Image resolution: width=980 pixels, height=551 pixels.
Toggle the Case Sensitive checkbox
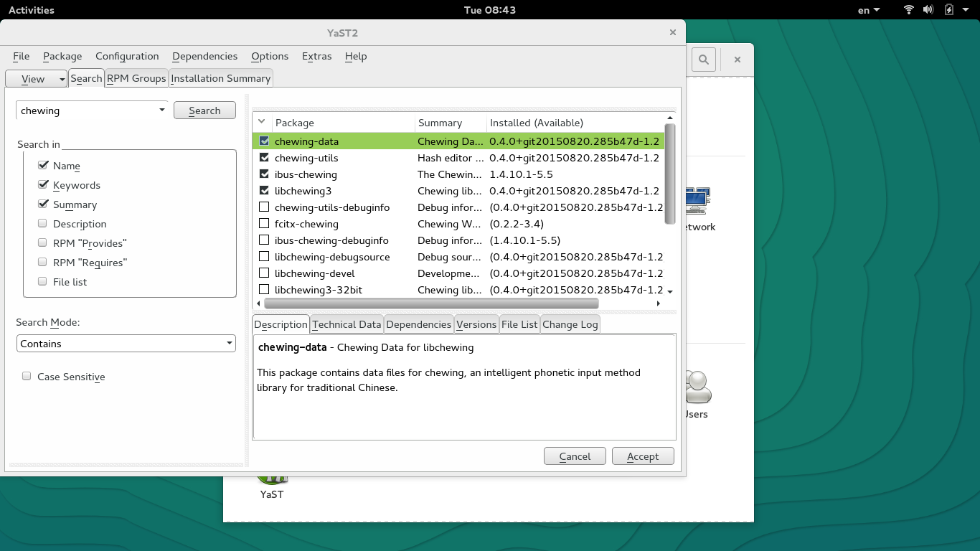point(27,376)
